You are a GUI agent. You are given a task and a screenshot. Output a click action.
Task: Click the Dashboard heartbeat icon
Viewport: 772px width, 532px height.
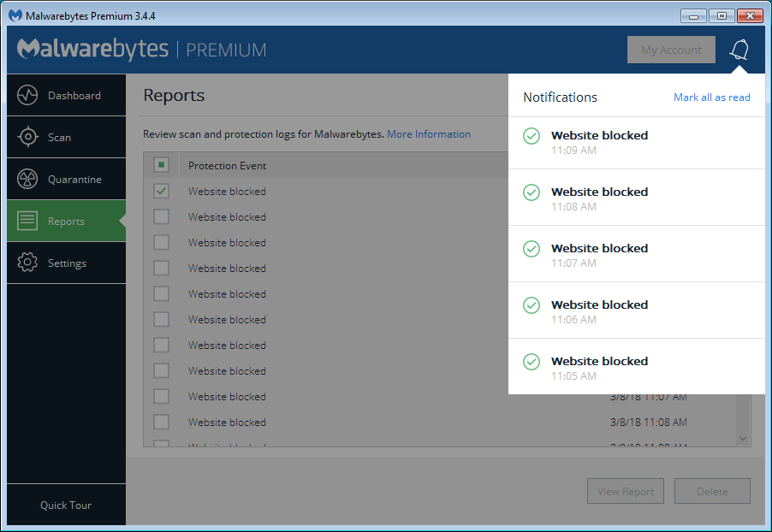27,96
